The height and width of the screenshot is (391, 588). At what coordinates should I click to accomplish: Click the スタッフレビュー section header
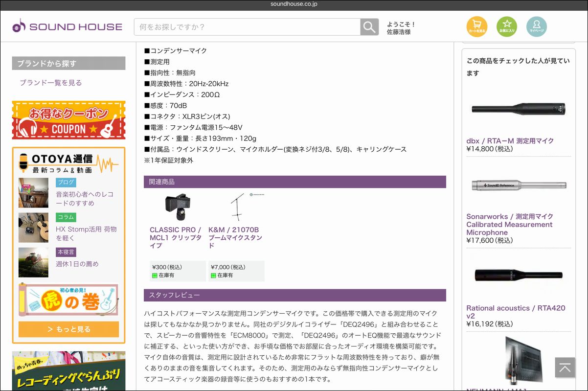(295, 296)
